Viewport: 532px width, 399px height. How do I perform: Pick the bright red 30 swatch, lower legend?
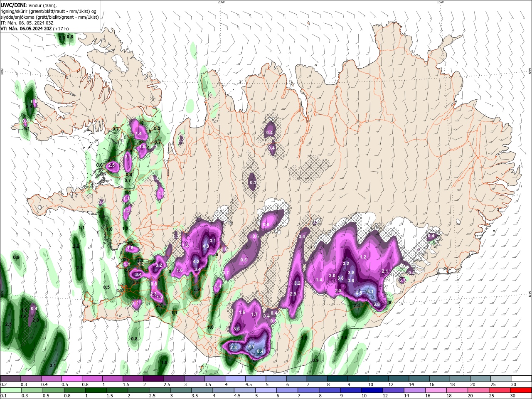click(x=521, y=390)
